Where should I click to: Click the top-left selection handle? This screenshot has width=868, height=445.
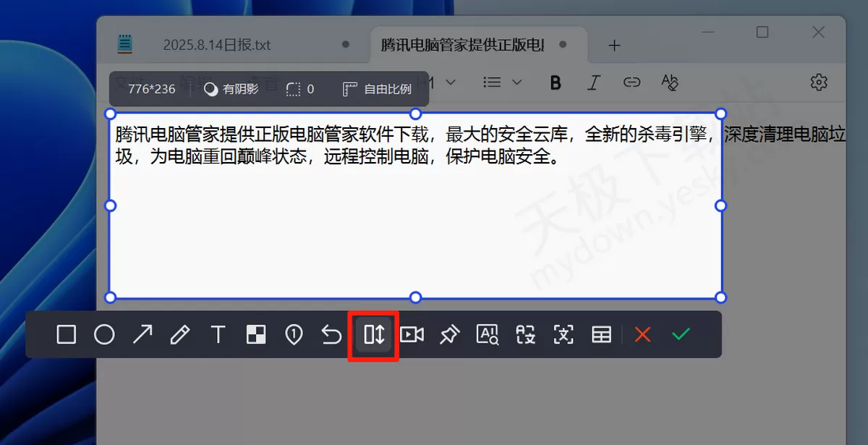[x=111, y=114]
